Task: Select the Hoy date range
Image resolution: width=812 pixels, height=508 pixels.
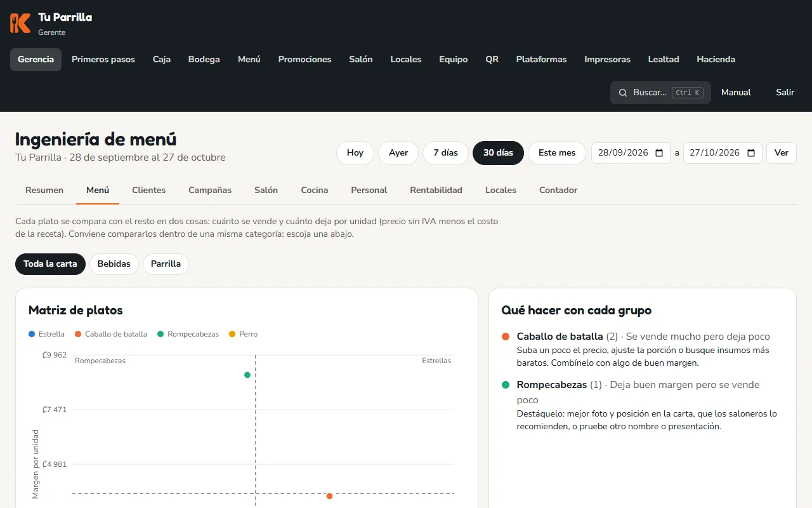Action: [x=355, y=153]
